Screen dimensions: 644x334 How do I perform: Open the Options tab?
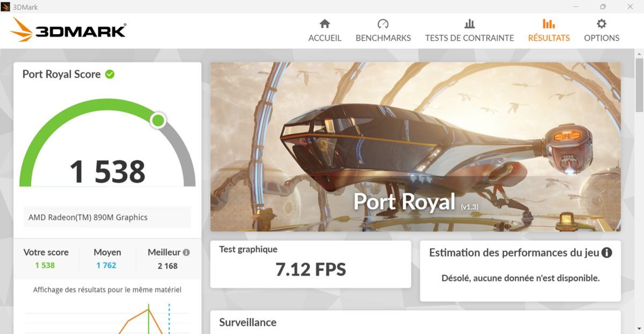(x=602, y=31)
